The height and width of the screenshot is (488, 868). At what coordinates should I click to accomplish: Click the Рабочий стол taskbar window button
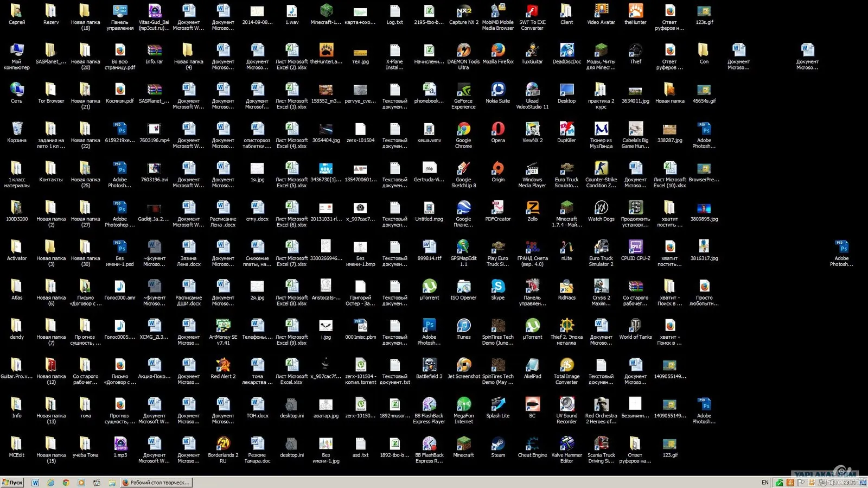(156, 482)
